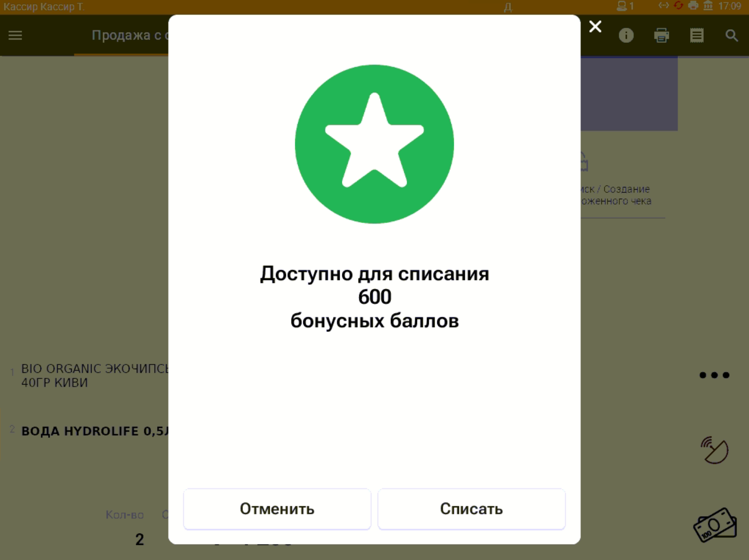
Task: Click the printer icon in the toolbar
Action: click(661, 35)
